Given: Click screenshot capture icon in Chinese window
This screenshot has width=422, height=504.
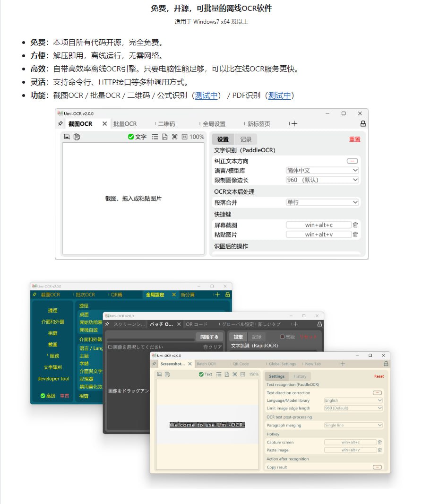Looking at the screenshot, I should 67,137.
